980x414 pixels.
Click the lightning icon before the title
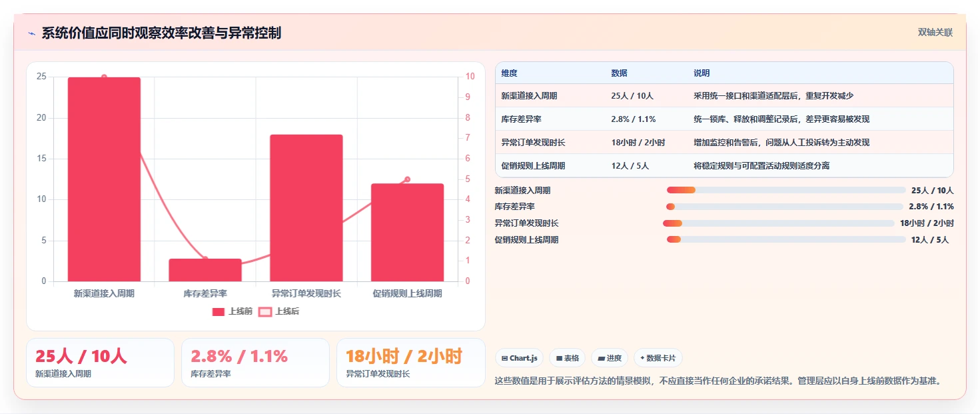[x=31, y=33]
